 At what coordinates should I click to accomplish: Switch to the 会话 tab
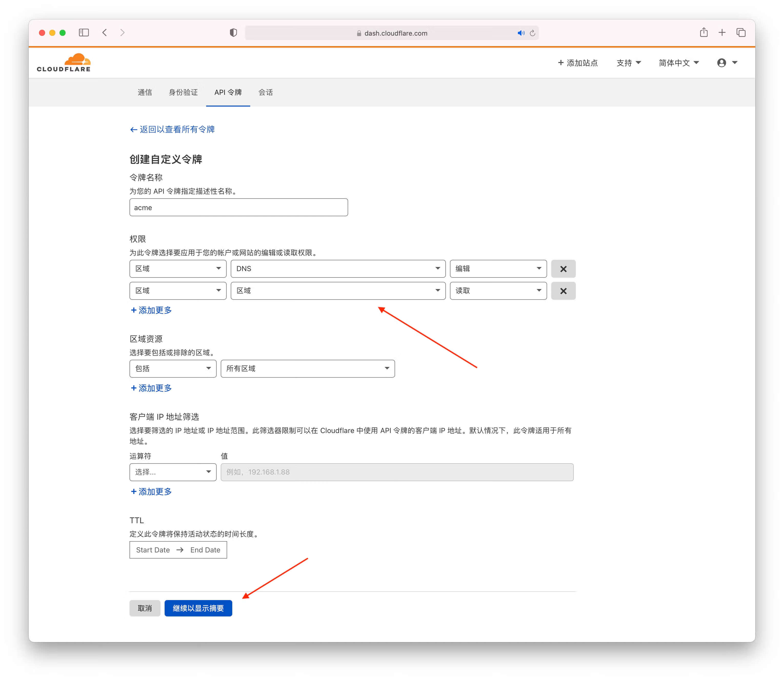[265, 92]
